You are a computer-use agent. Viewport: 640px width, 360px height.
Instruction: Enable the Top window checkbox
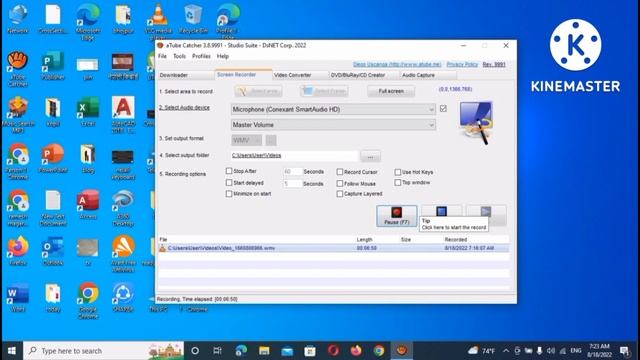click(x=398, y=182)
